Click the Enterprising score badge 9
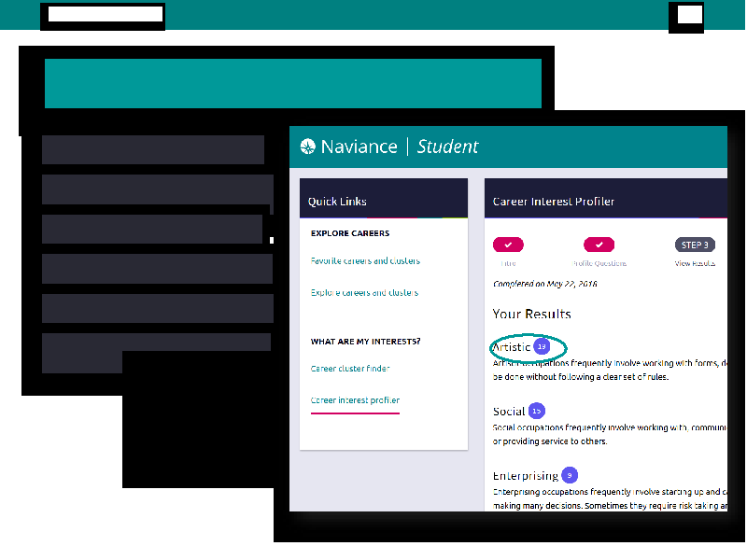The height and width of the screenshot is (560, 747). click(570, 475)
